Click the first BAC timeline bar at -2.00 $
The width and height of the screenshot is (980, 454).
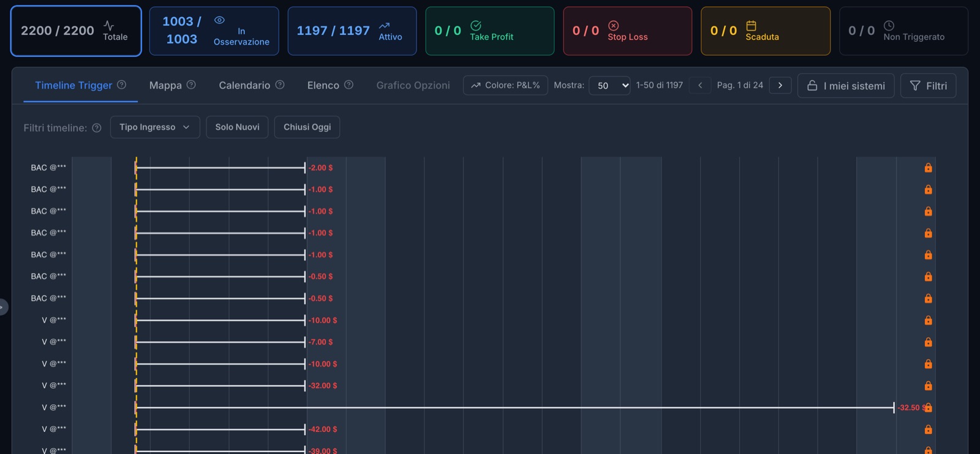click(x=220, y=168)
